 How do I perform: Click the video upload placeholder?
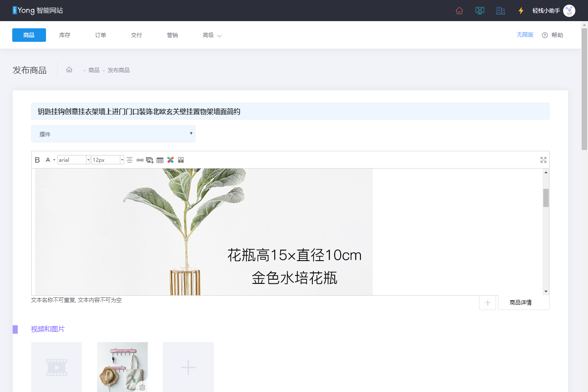click(57, 367)
